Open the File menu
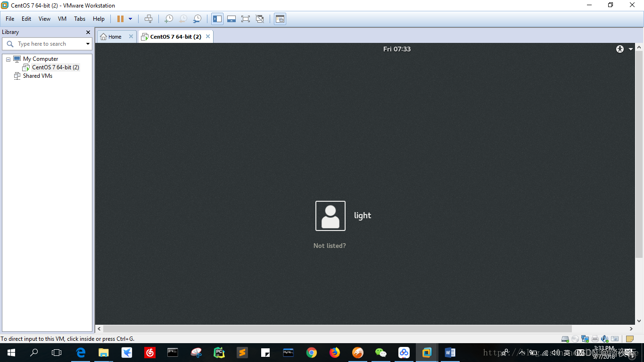 point(10,19)
